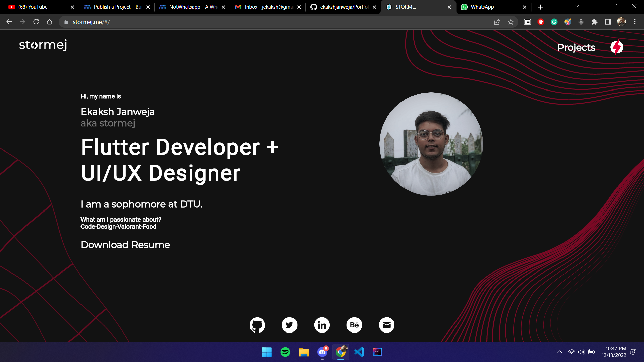Click the 'Ekaksh Janweja' name text
This screenshot has width=644, height=362.
coord(117,112)
